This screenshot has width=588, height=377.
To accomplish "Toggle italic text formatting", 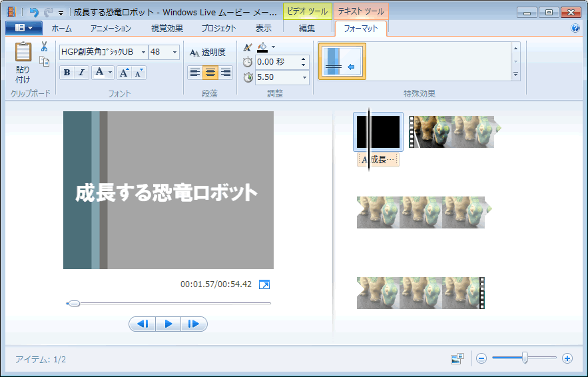I will (81, 73).
